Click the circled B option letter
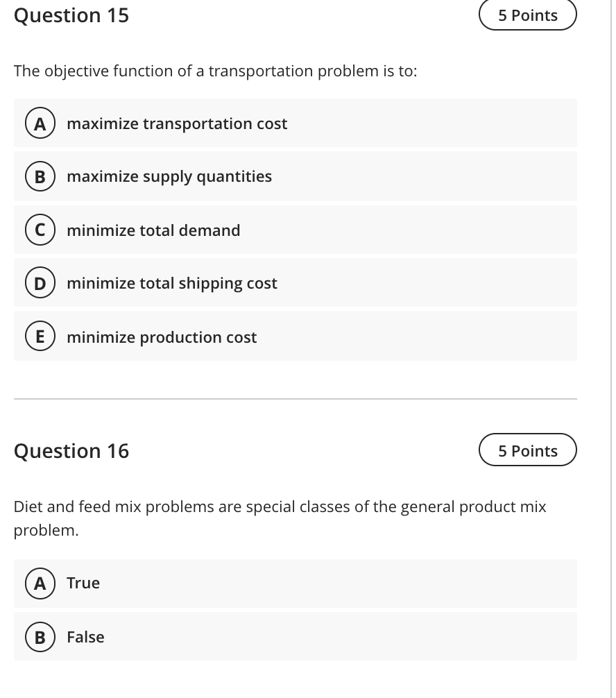616x698 pixels. 40,176
